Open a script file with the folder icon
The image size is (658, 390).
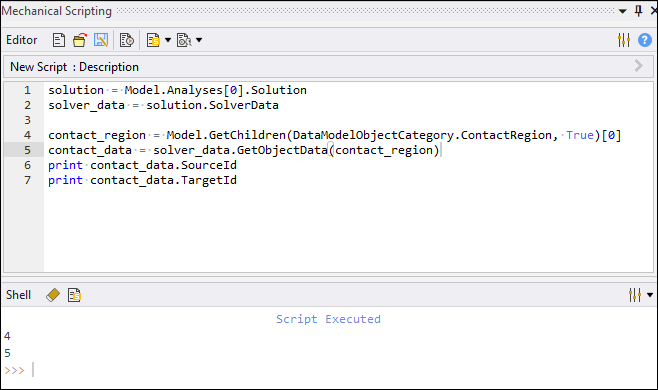[x=79, y=40]
